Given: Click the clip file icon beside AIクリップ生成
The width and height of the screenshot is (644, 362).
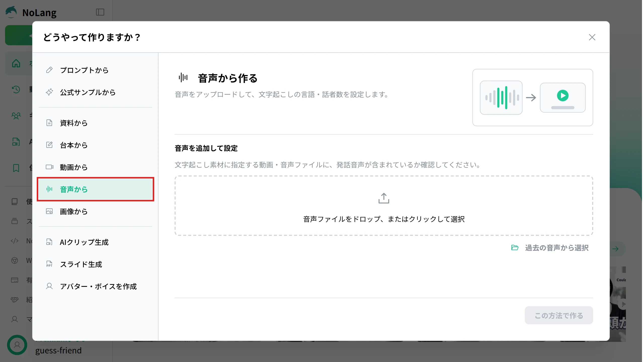Looking at the screenshot, I should [x=49, y=242].
